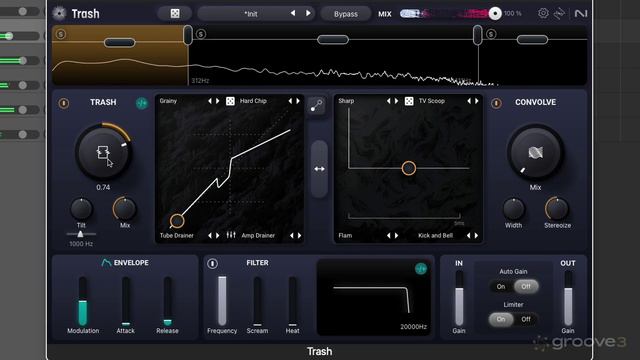
Task: Turn Auto Gain Off
Action: [526, 287]
